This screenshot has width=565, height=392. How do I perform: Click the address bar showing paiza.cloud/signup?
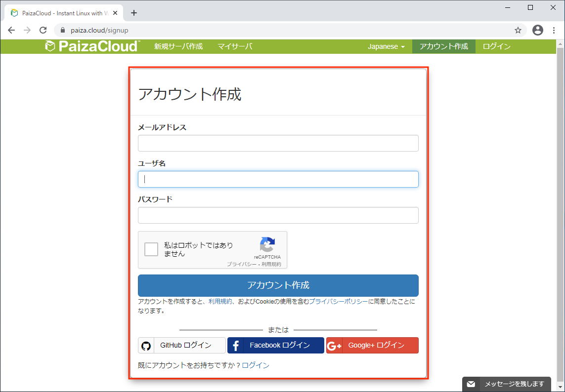[290, 30]
